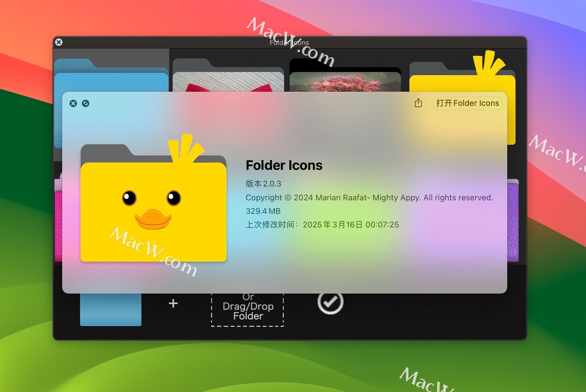586x392 pixels.
Task: Click the checkmark apply button
Action: coord(330,302)
